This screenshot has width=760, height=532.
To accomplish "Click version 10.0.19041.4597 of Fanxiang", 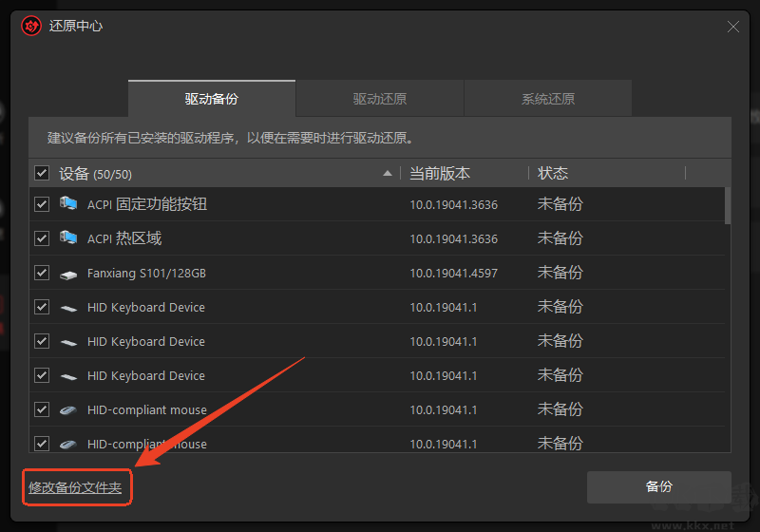I will tap(454, 274).
